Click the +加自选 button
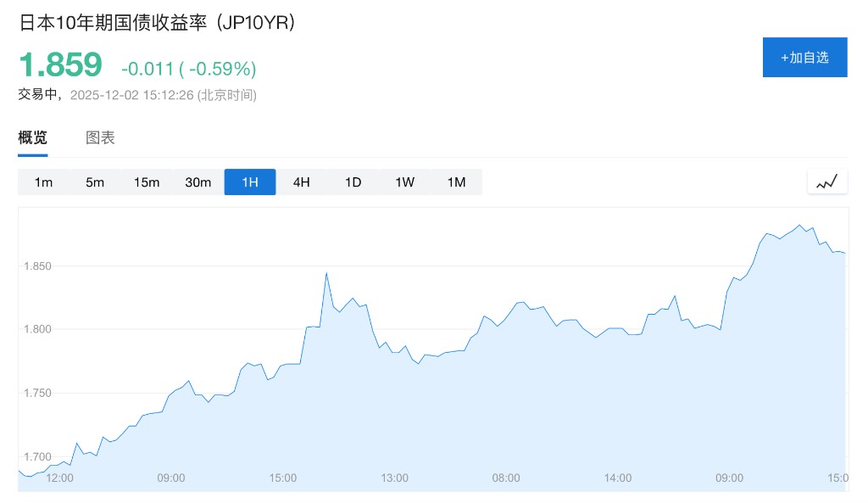Image resolution: width=868 pixels, height=503 pixels. click(x=804, y=58)
